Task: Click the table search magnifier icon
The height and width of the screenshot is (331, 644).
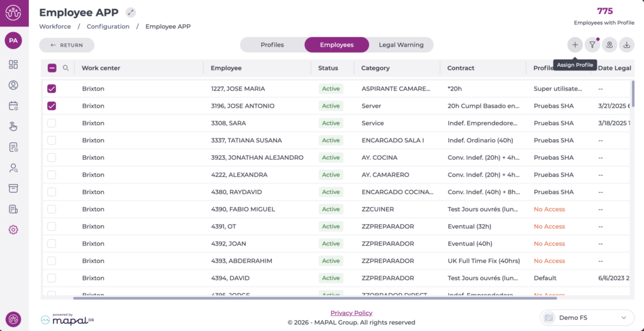Action: point(65,68)
